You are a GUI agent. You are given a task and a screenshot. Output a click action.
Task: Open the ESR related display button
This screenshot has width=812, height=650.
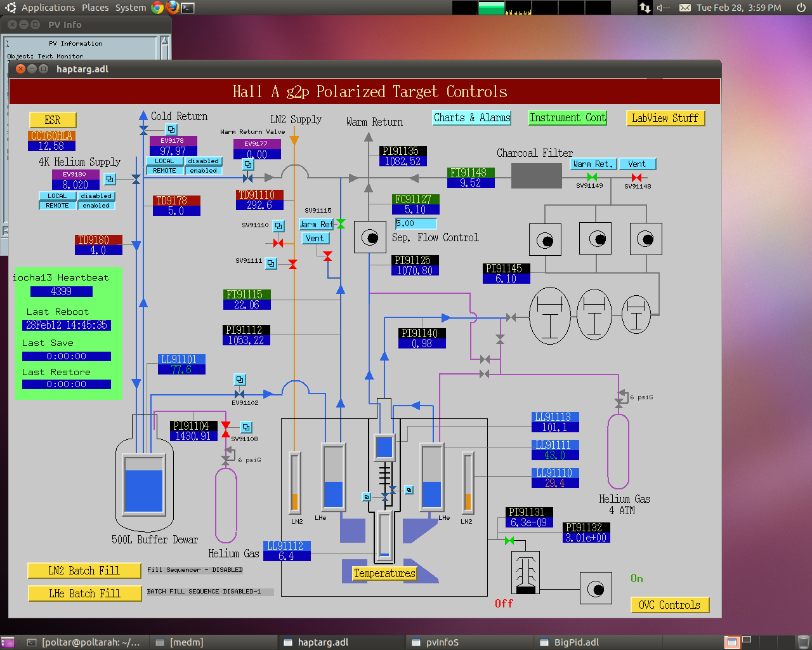[x=53, y=120]
